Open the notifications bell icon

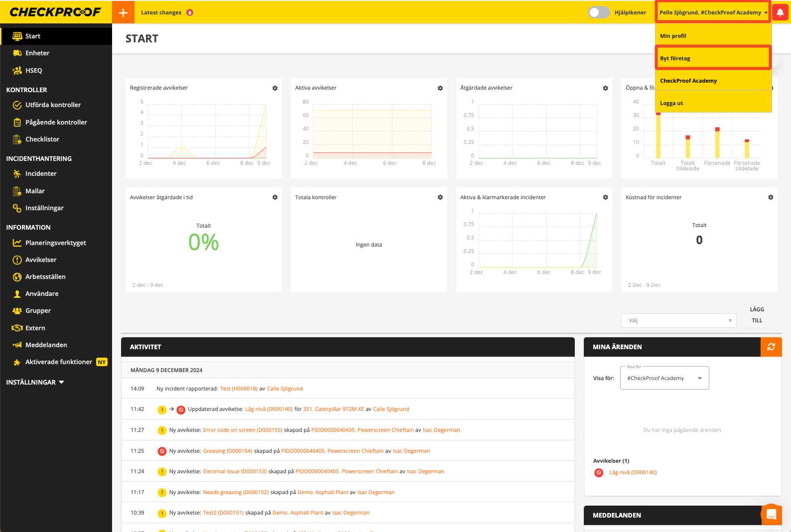780,12
